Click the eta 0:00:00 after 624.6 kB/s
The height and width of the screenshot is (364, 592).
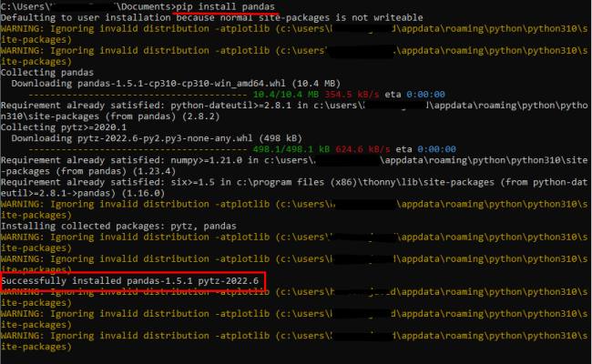tap(426, 149)
